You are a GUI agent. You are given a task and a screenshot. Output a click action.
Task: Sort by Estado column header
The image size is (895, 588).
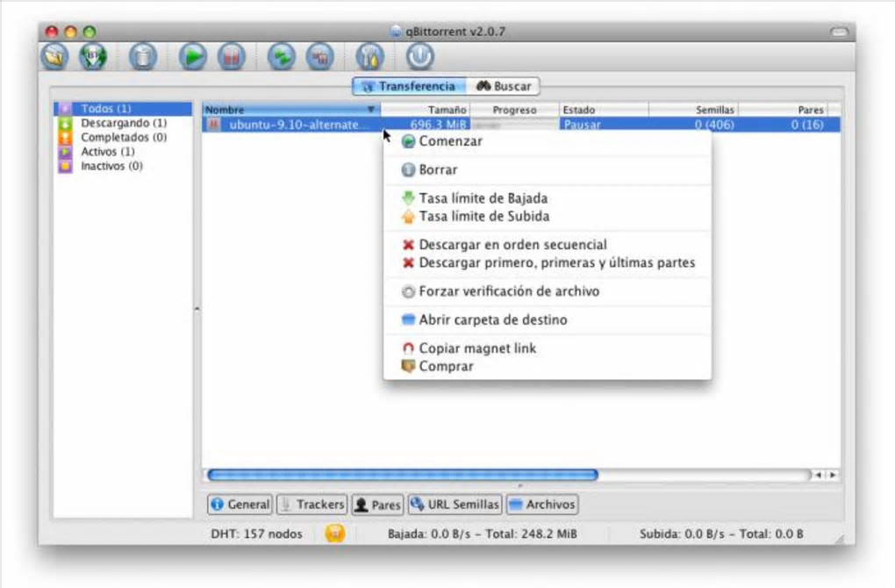coord(604,110)
